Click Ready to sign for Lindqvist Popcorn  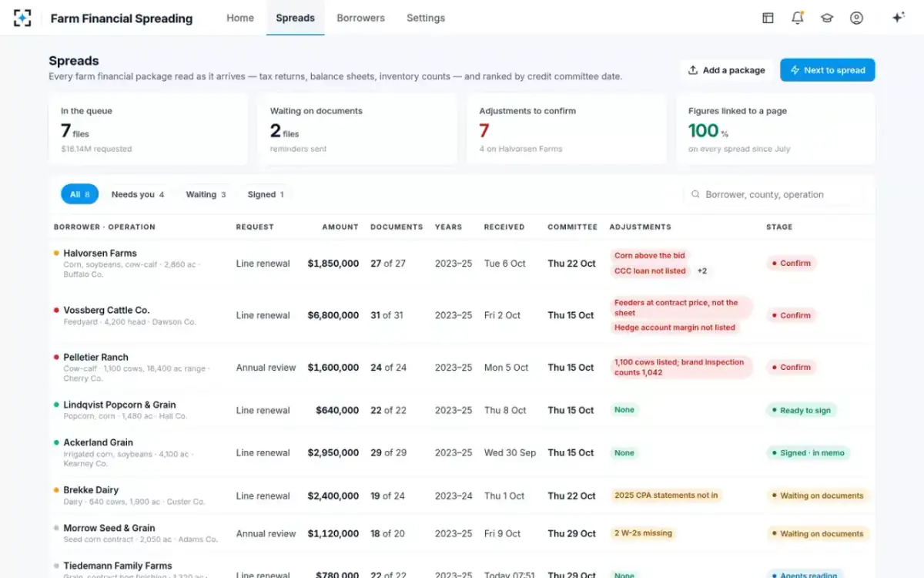(801, 411)
